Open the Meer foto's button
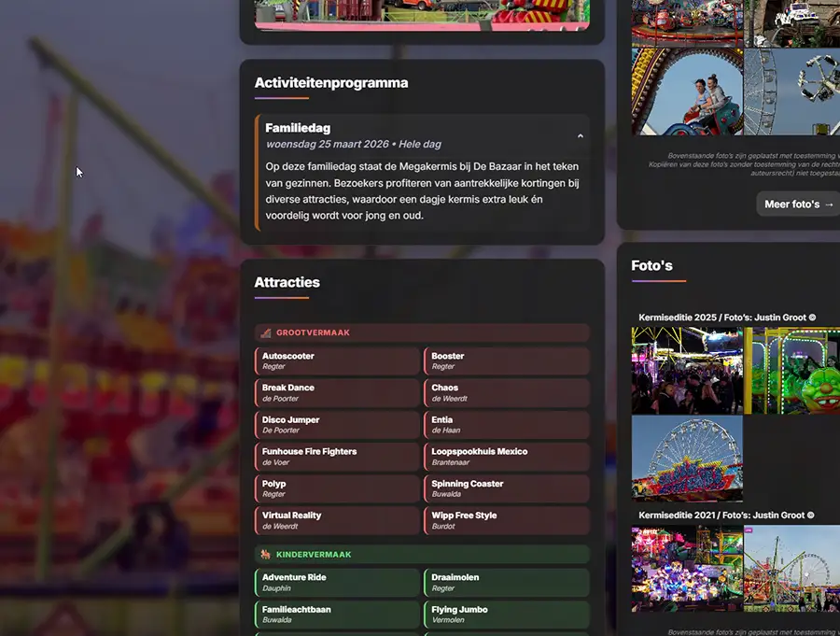The height and width of the screenshot is (636, 840). click(x=799, y=204)
